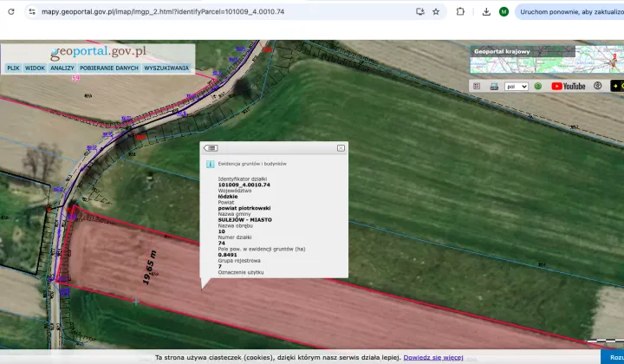Click the area value 0.8491
This screenshot has height=364, width=624.
point(227,255)
